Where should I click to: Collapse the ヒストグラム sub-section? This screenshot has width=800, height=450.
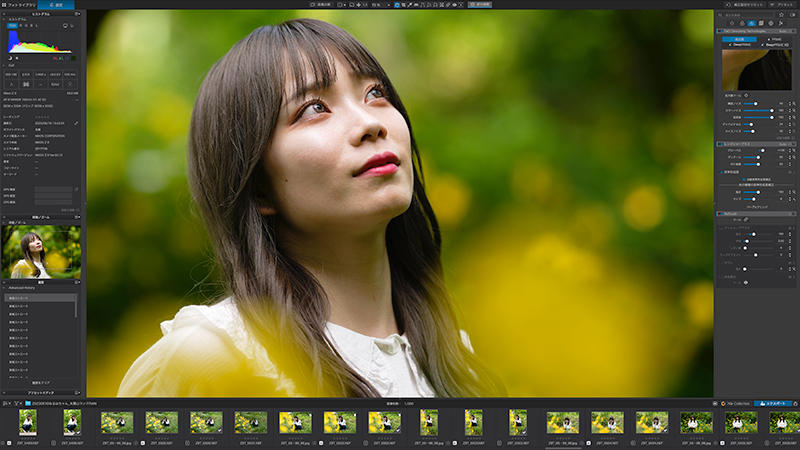pyautogui.click(x=4, y=19)
